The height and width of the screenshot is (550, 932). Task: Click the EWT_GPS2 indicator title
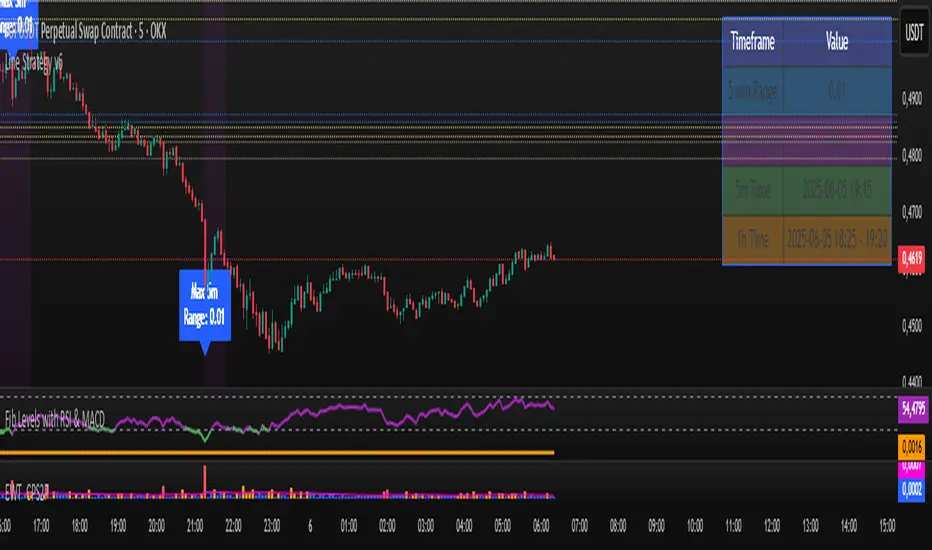coord(26,492)
